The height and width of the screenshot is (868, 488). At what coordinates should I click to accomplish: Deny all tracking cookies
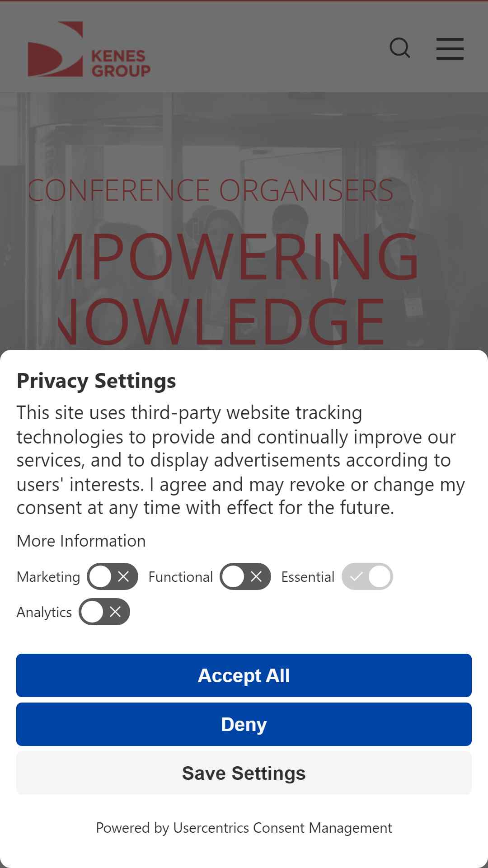244,724
